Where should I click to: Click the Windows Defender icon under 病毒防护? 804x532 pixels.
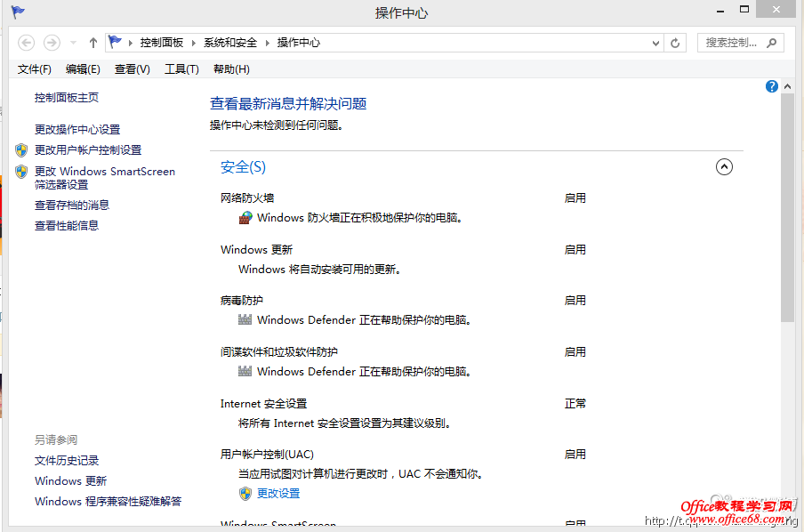click(245, 319)
